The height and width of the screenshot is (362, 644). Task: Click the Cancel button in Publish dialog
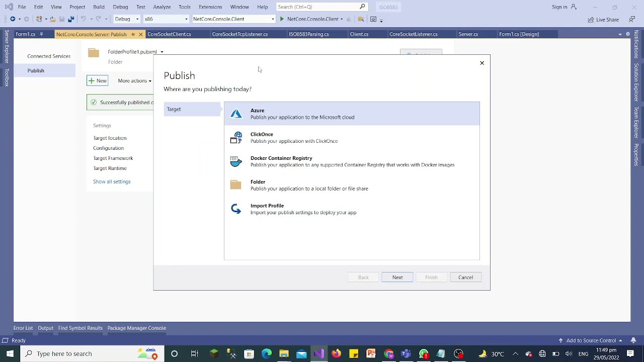coord(466,278)
